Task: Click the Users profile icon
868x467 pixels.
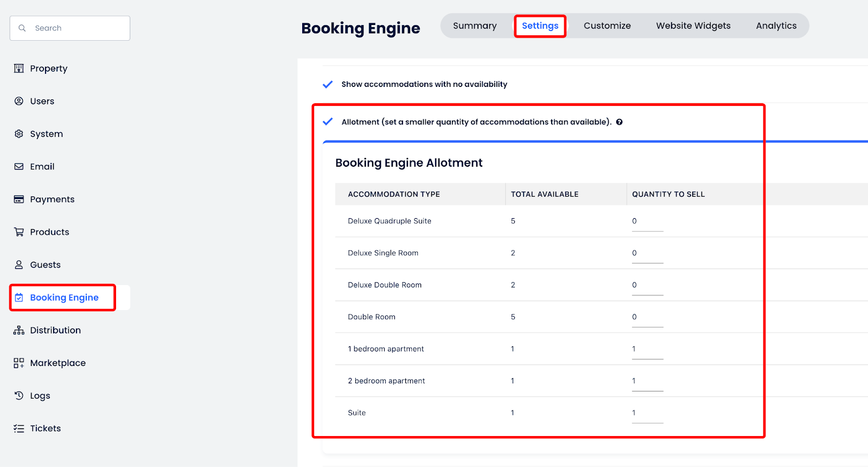Action: tap(19, 101)
